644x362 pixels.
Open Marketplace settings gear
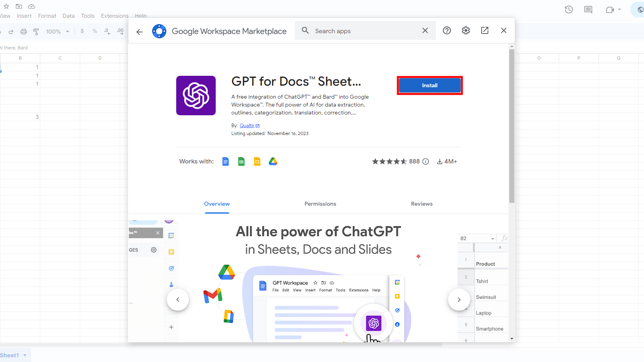(x=466, y=30)
